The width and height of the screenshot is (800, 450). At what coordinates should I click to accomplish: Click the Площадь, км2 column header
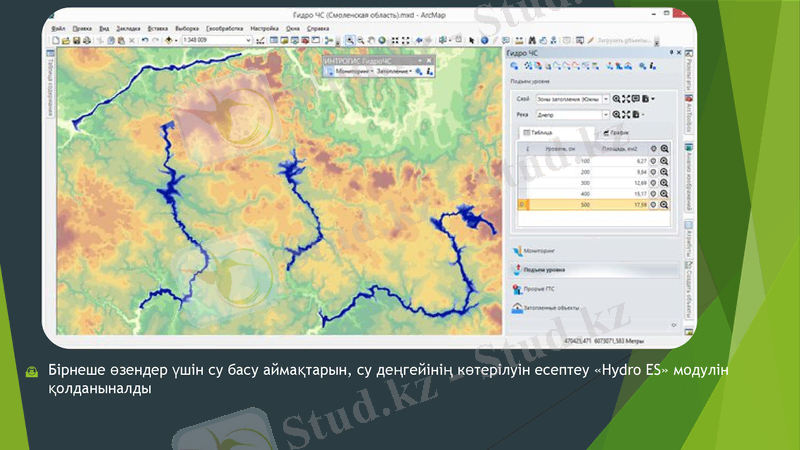click(x=619, y=149)
